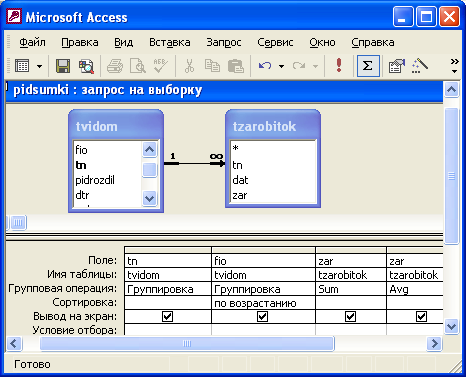
Task: Click the horizontal scrollbar right arrow
Action: click(x=434, y=343)
